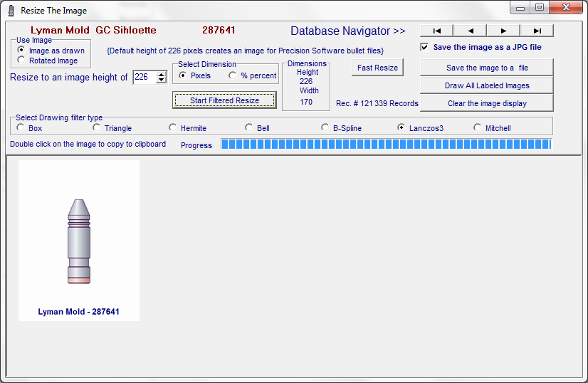
Task: Click 'Draw All Labeled Images' button
Action: (x=487, y=85)
